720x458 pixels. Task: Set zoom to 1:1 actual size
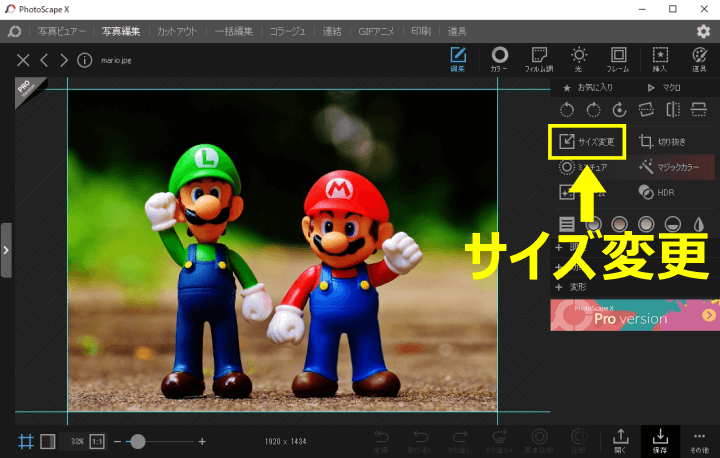coord(97,441)
